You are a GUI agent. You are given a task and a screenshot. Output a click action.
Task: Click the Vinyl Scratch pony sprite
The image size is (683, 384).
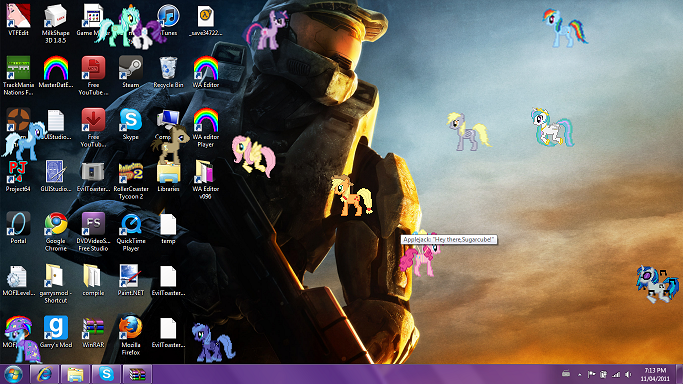658,284
